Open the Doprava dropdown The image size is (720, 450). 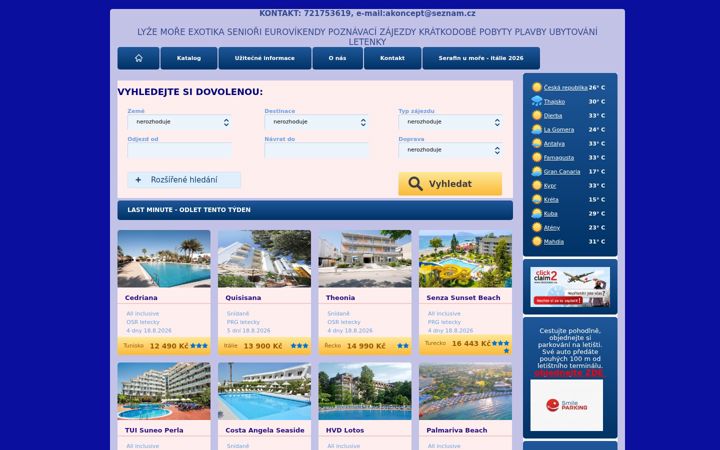450,150
